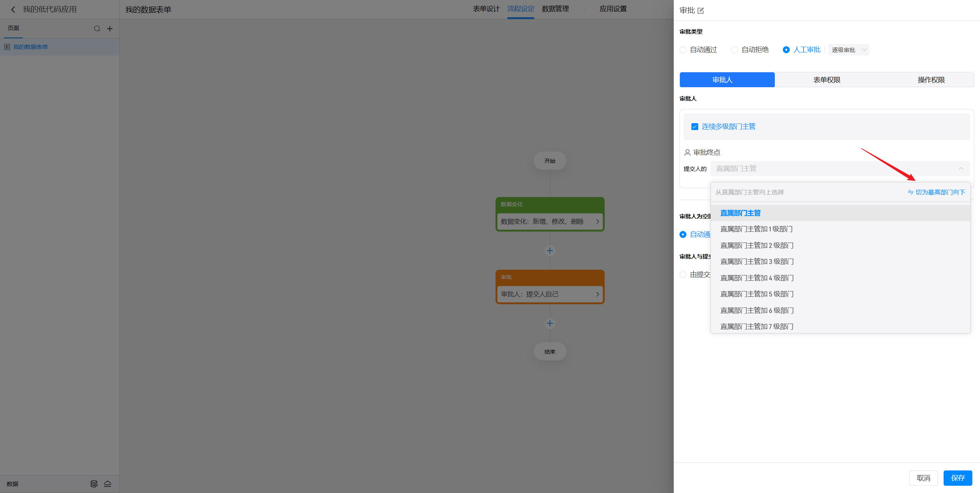Choose 直属部门主管加3级部门 from list

[757, 262]
